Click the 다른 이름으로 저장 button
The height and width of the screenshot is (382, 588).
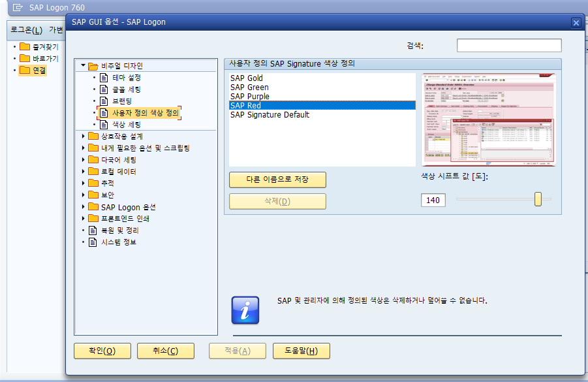(277, 180)
